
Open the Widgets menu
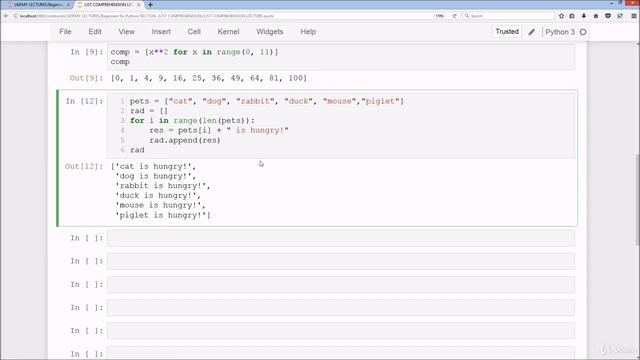tap(270, 32)
